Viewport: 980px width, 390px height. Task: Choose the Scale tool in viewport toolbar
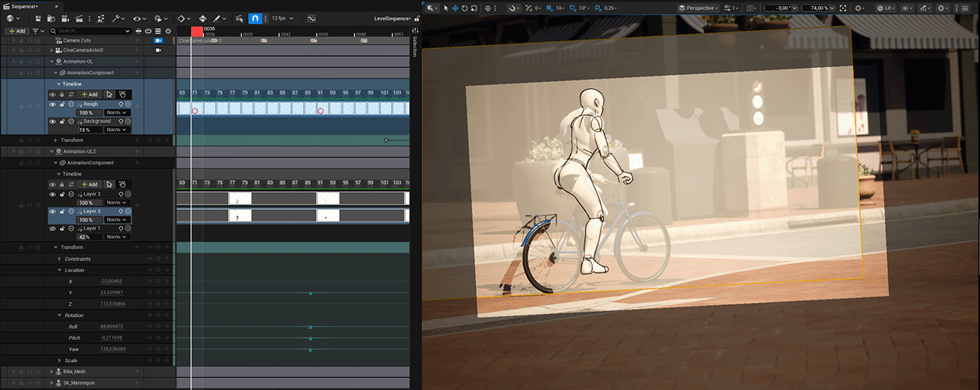coord(474,8)
